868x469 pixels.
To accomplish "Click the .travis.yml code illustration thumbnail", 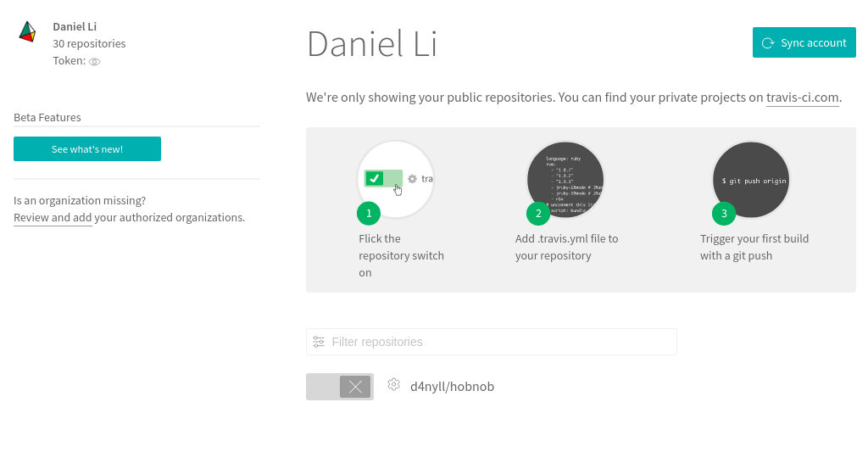I will (x=566, y=178).
